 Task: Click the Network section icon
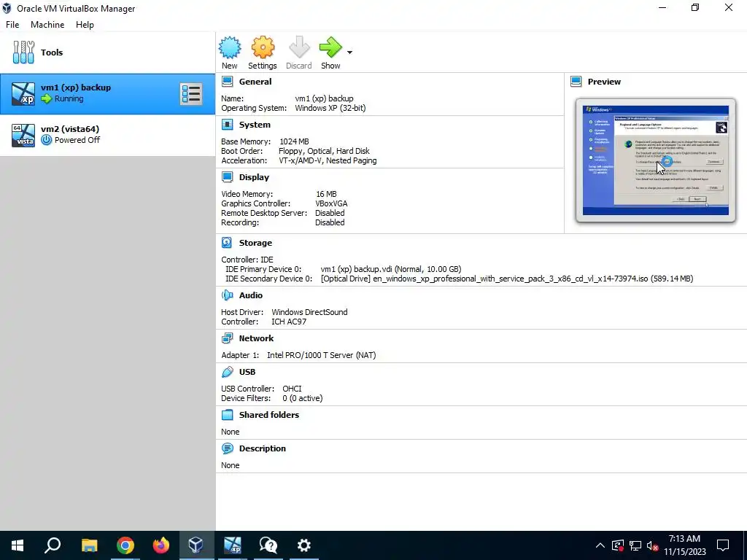(x=228, y=338)
